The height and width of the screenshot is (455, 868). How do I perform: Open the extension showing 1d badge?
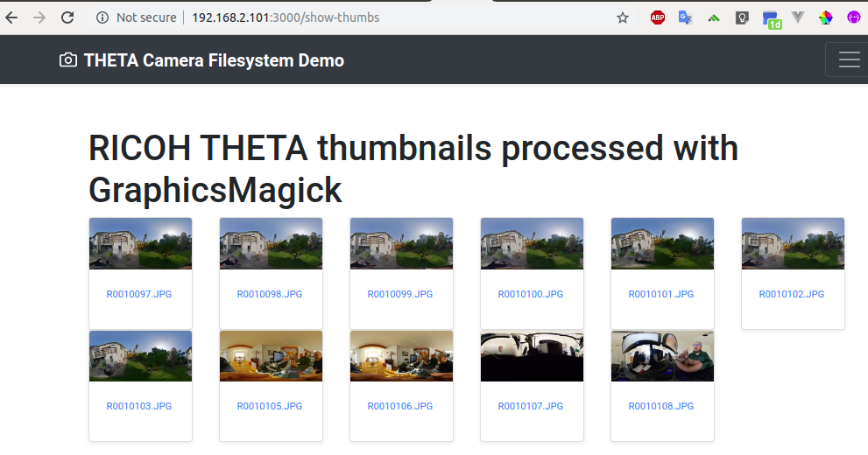pos(772,20)
